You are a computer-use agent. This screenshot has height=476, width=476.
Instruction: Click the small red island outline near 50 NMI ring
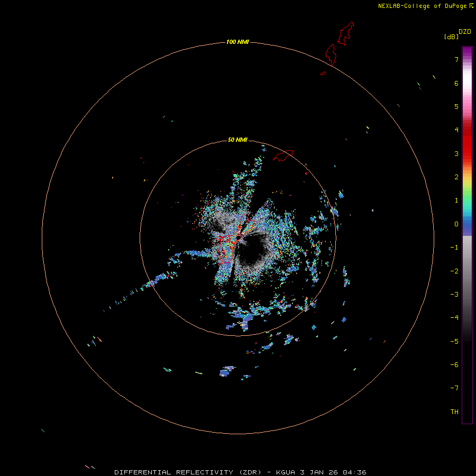(283, 155)
